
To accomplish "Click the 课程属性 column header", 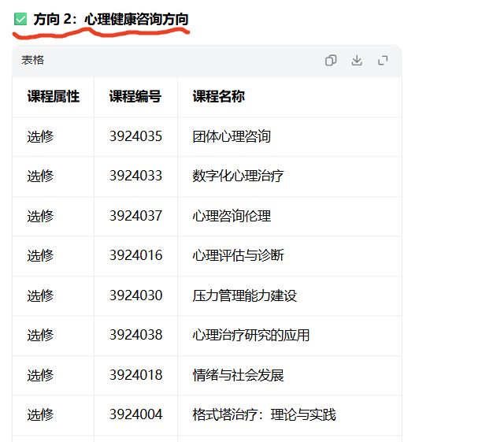I will [x=54, y=96].
